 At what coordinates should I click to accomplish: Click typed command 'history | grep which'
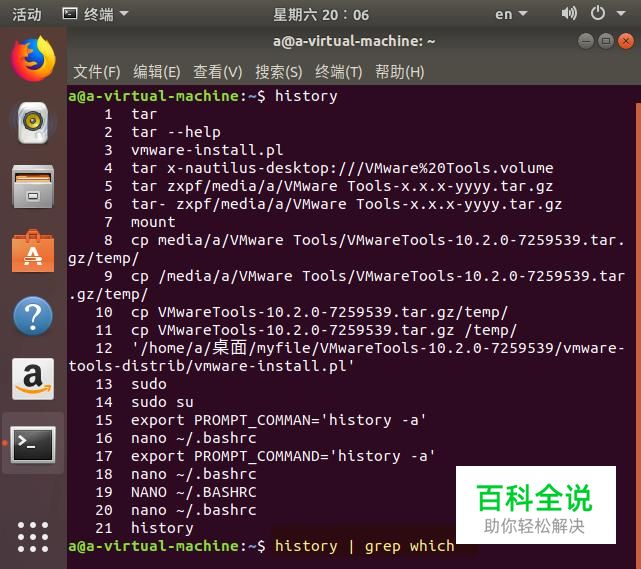365,546
